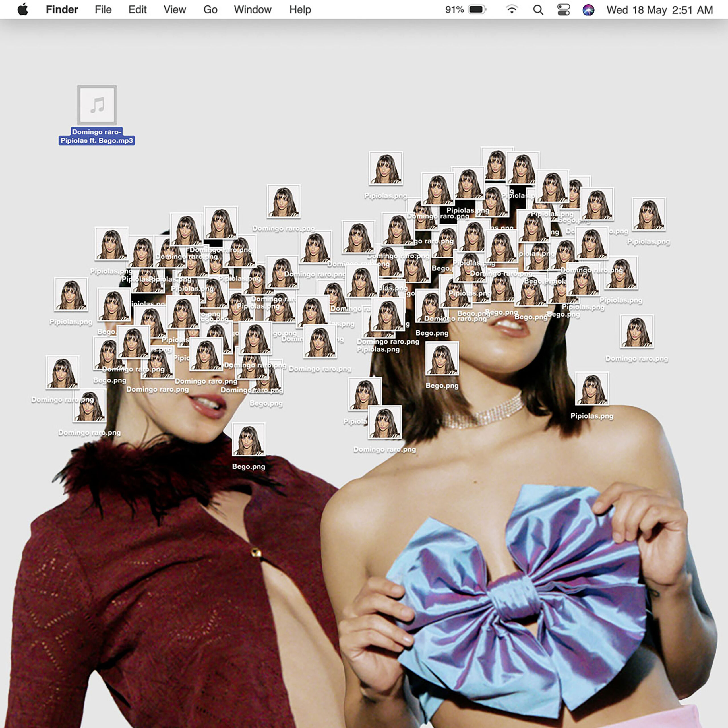Open the File menu
Image resolution: width=728 pixels, height=728 pixels.
[x=103, y=9]
